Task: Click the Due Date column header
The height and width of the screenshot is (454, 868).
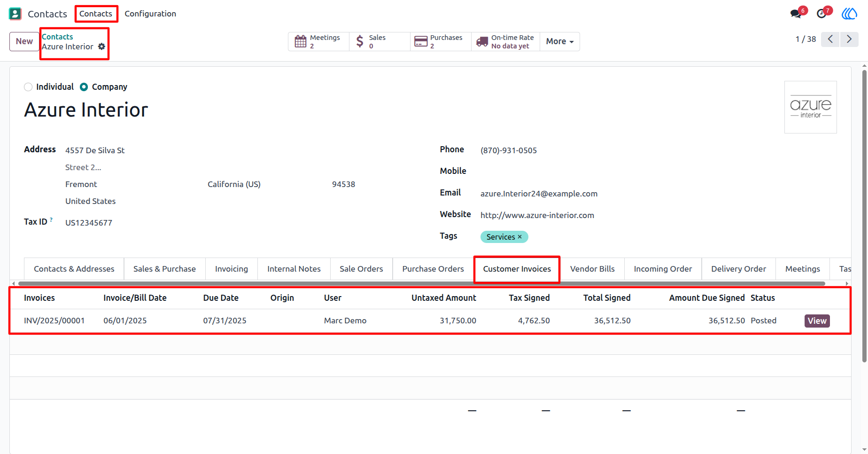Action: pyautogui.click(x=221, y=298)
